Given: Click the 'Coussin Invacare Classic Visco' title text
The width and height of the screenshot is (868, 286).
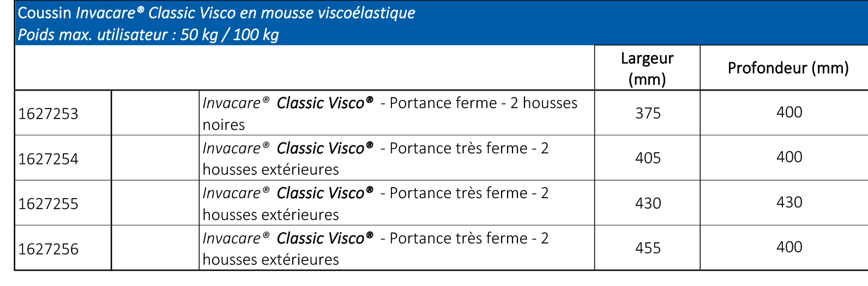Looking at the screenshot, I should [216, 13].
